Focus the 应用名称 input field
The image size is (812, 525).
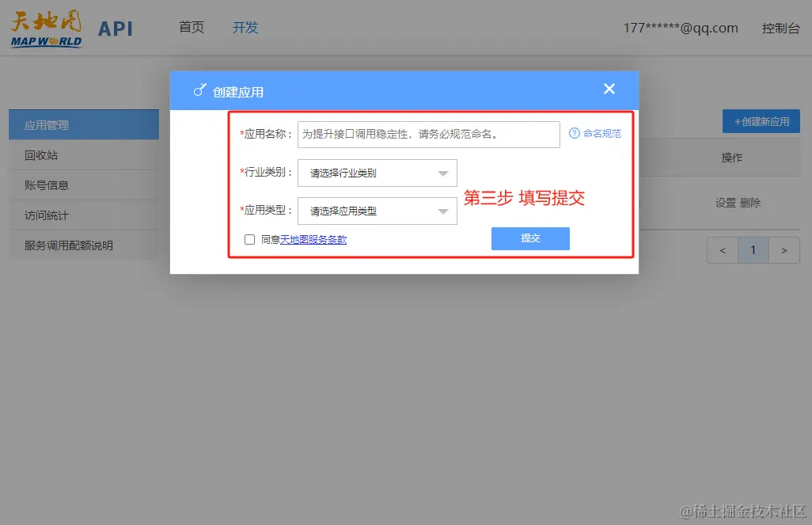pos(429,135)
